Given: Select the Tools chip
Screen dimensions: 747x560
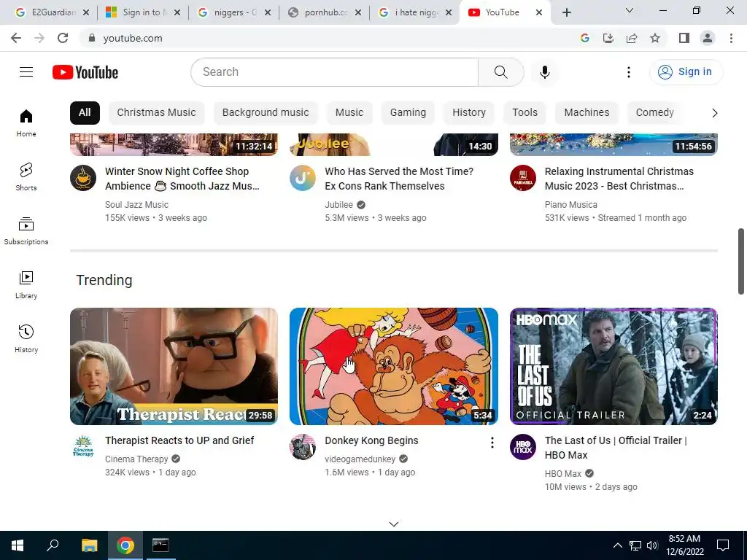Looking at the screenshot, I should (x=525, y=113).
